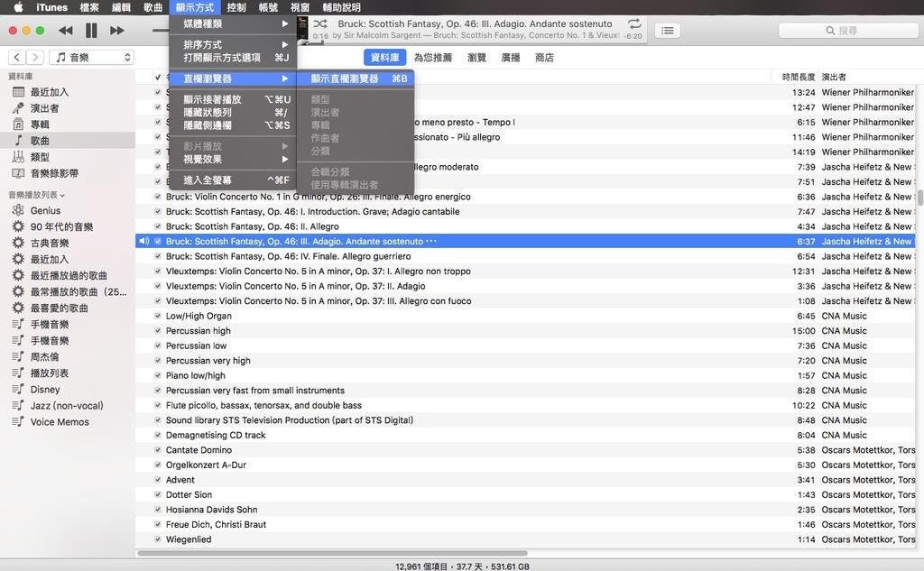Switch to the 為您推薦 tab
924x571 pixels.
point(433,58)
